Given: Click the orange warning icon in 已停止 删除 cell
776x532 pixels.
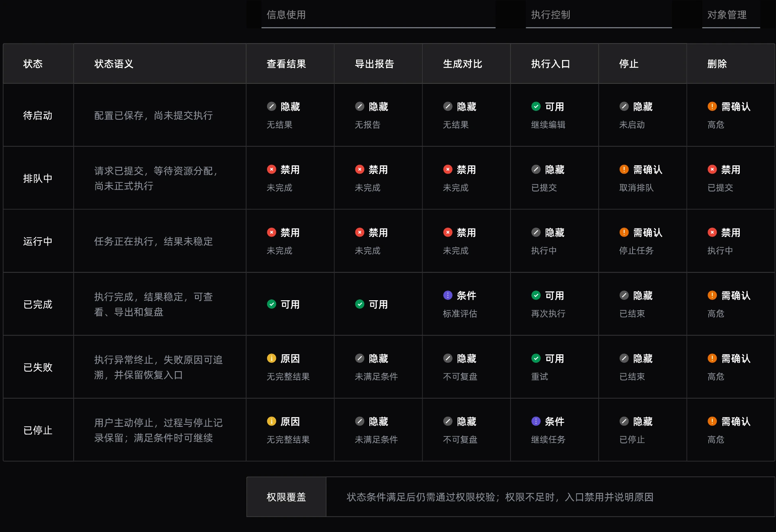Looking at the screenshot, I should click(x=712, y=421).
